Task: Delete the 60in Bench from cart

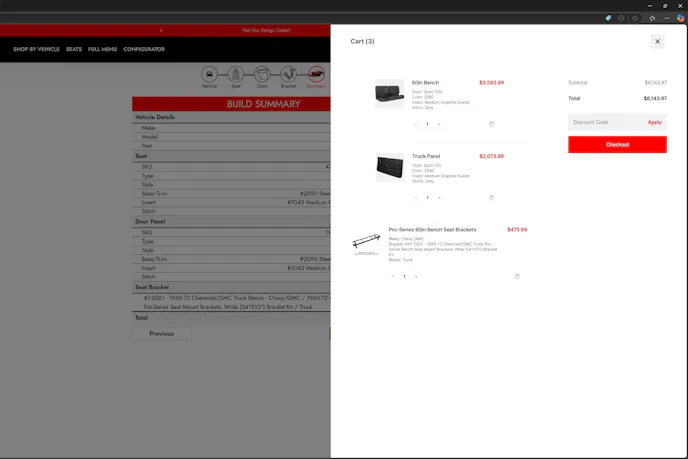Action: (491, 124)
